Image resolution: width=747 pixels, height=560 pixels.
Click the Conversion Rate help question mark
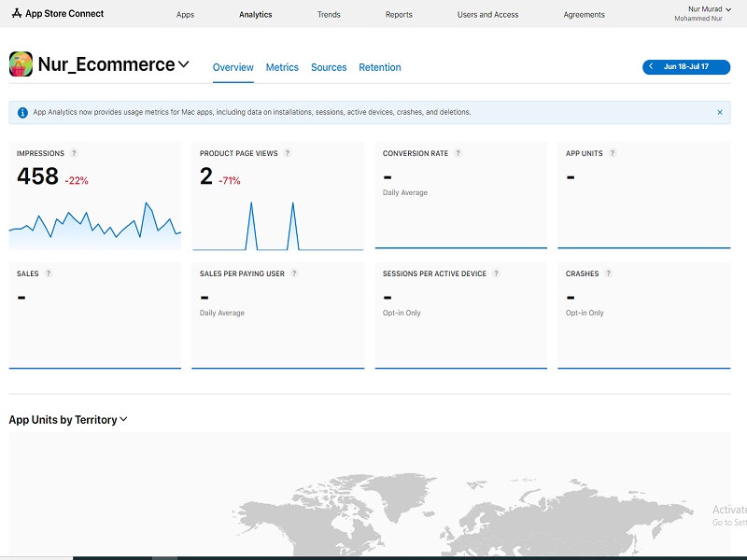coord(458,153)
